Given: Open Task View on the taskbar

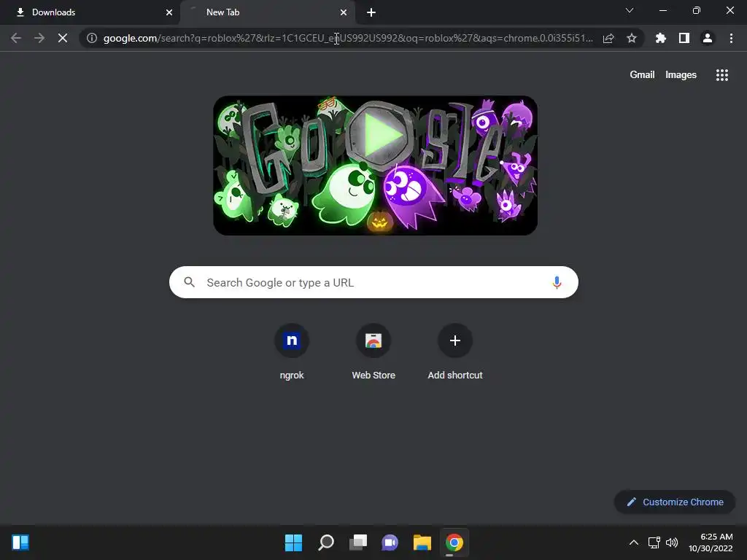Looking at the screenshot, I should tap(358, 542).
